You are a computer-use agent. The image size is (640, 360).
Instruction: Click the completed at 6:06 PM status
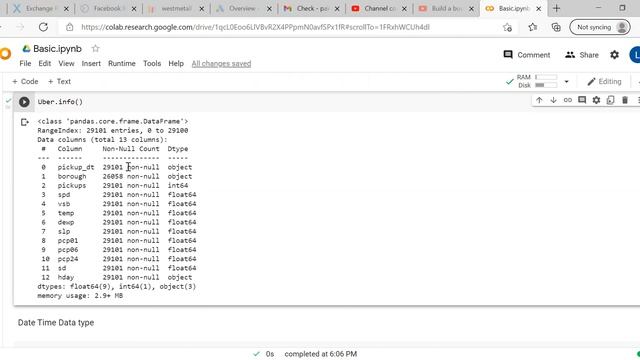320,354
